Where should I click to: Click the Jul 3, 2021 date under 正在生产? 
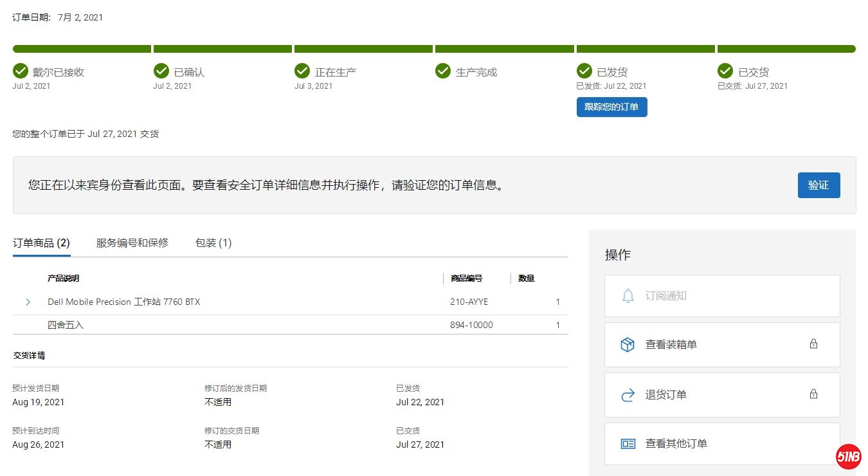pyautogui.click(x=314, y=86)
